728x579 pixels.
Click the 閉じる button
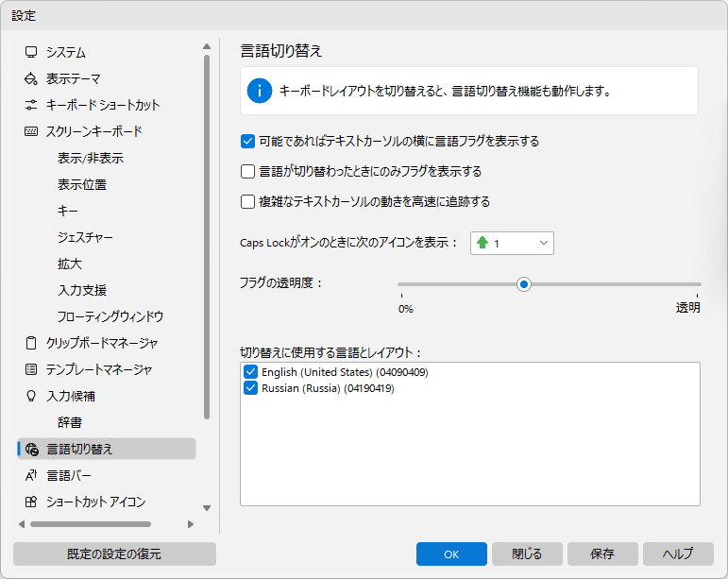527,553
